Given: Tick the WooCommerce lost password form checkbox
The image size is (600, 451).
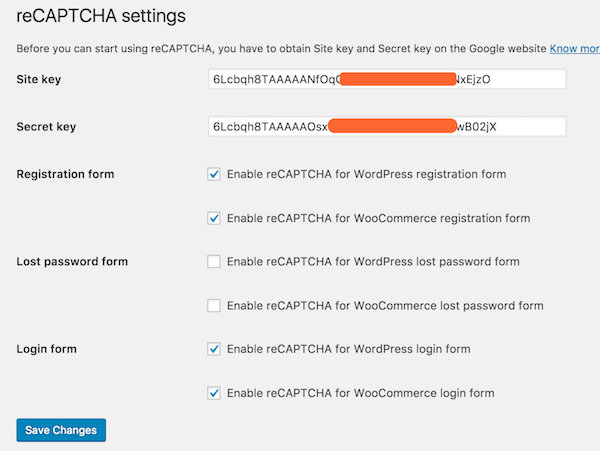Looking at the screenshot, I should (214, 306).
